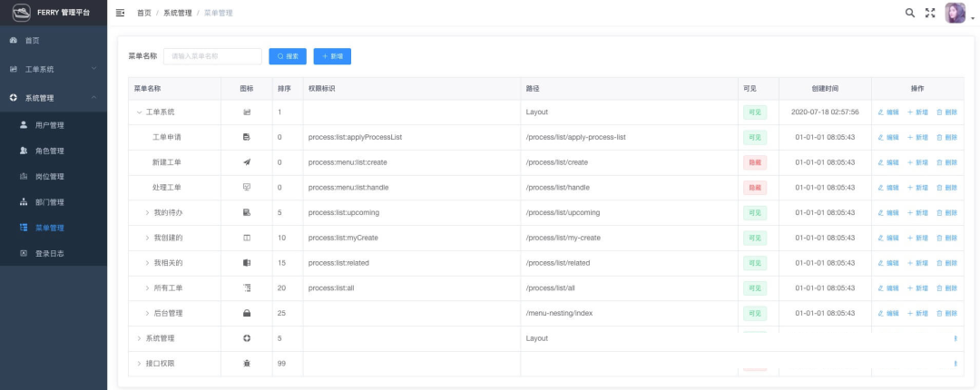Click the blue 新增 button above table
This screenshot has height=390, width=980.
click(x=332, y=56)
